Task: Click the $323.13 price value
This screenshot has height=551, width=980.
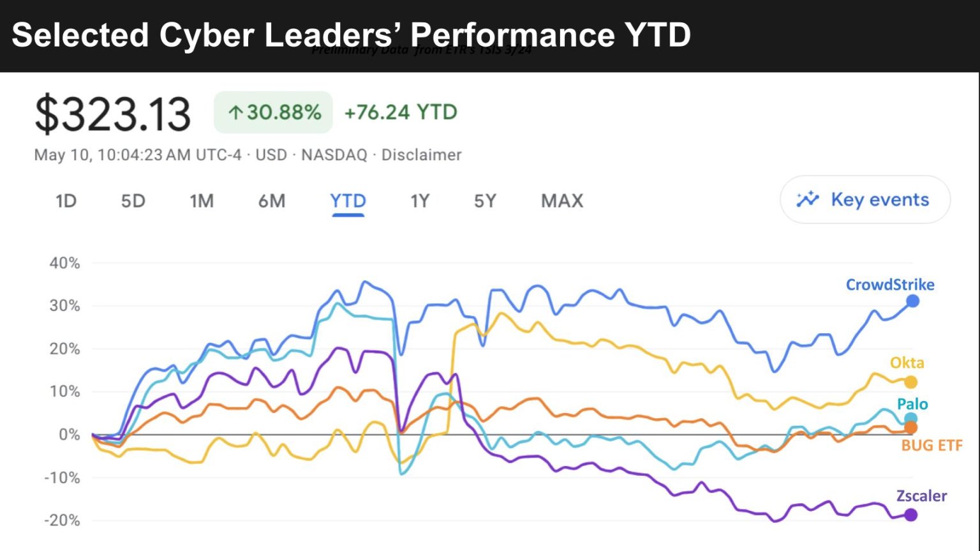Action: click(x=113, y=114)
